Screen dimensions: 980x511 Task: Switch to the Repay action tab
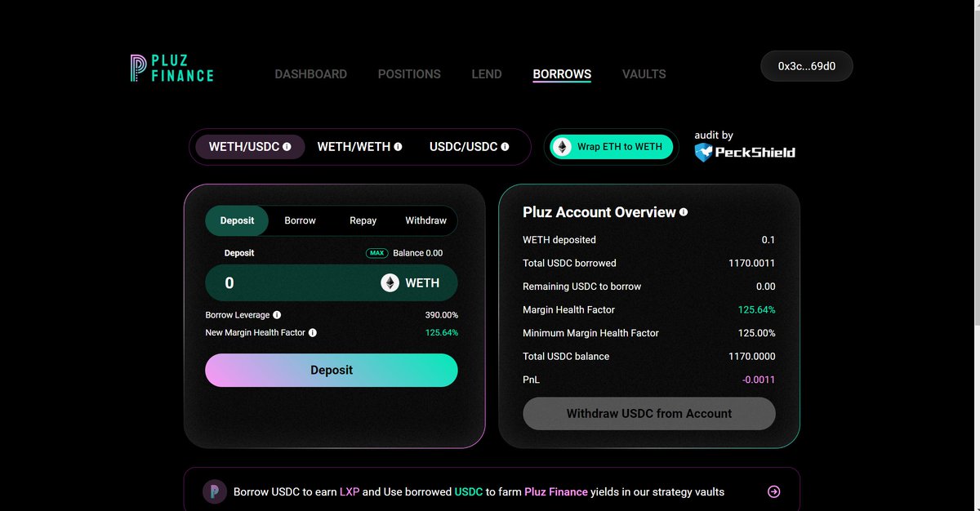pyautogui.click(x=363, y=220)
